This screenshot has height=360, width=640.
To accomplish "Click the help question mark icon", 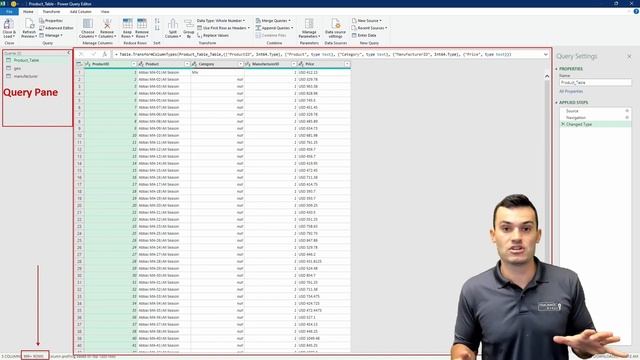I will pos(636,12).
